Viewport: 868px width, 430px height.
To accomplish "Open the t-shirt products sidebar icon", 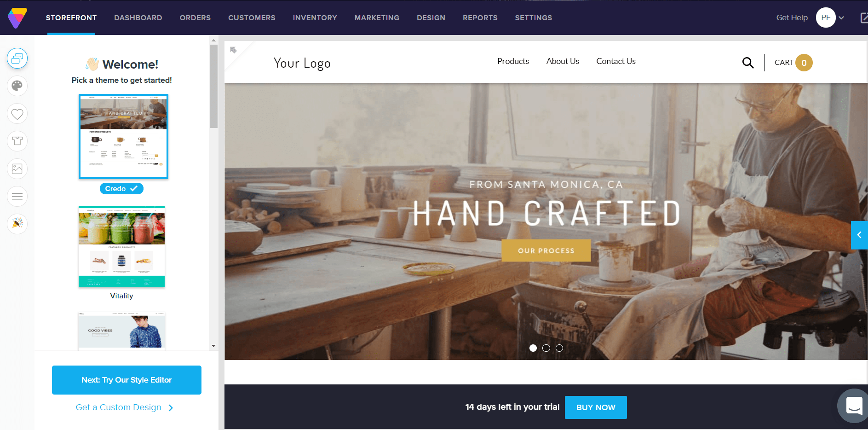I will [17, 141].
